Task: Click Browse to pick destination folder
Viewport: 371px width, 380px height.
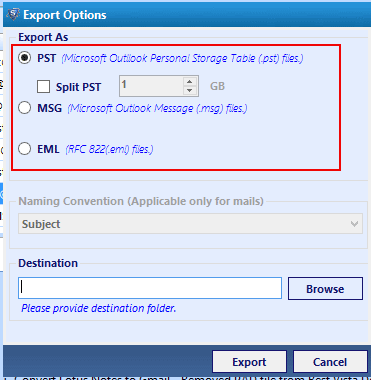Action: [x=325, y=288]
